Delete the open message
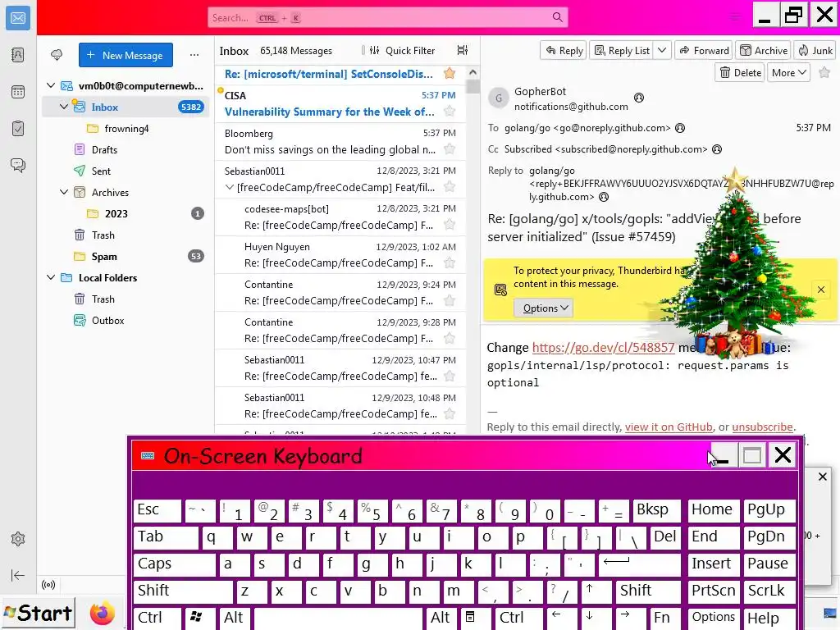This screenshot has width=840, height=630. [740, 72]
